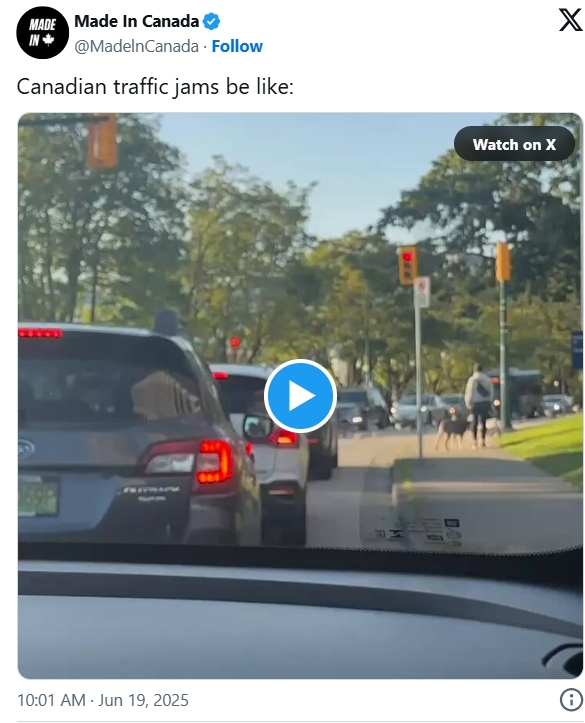Open the @MadeInCanada handle link
The height and width of the screenshot is (723, 585).
point(136,46)
